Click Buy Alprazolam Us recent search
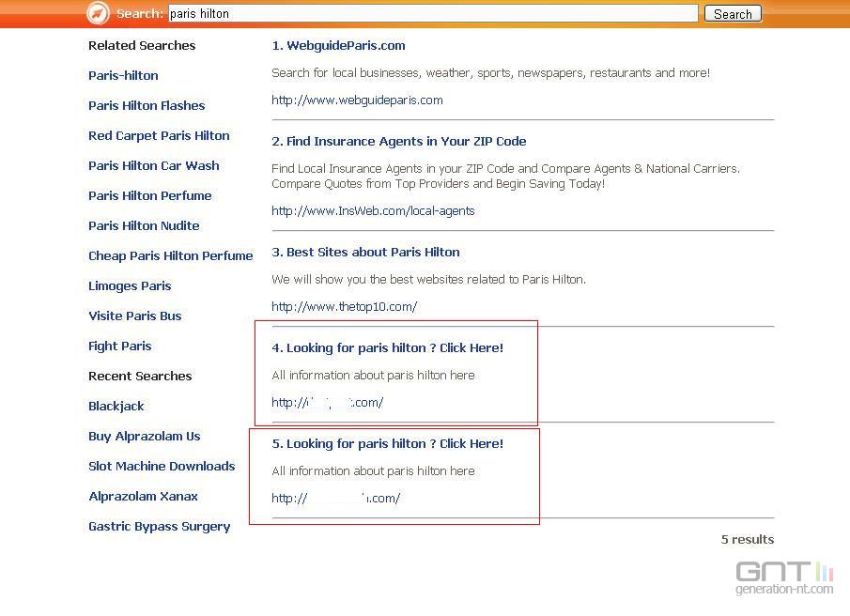Screen dimensions: 850x616 coord(145,436)
